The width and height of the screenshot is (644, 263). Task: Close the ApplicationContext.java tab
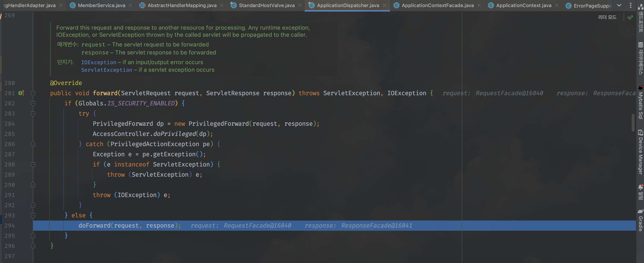click(x=556, y=5)
